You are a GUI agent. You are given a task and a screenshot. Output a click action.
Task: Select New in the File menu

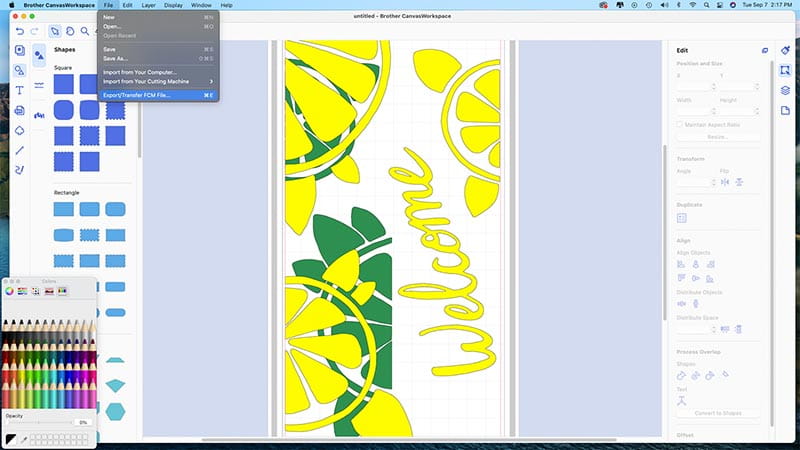coord(158,17)
